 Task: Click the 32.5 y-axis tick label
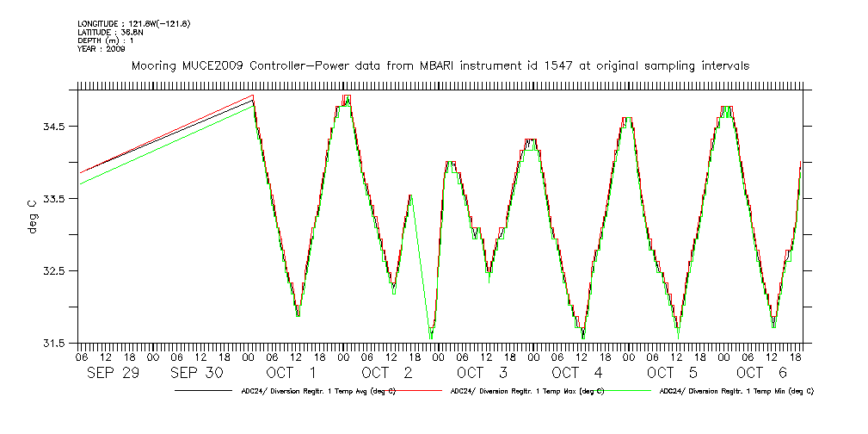pos(58,271)
